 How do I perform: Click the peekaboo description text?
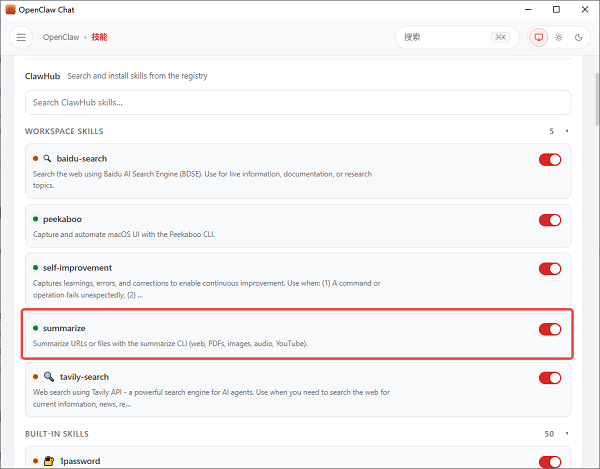124,234
